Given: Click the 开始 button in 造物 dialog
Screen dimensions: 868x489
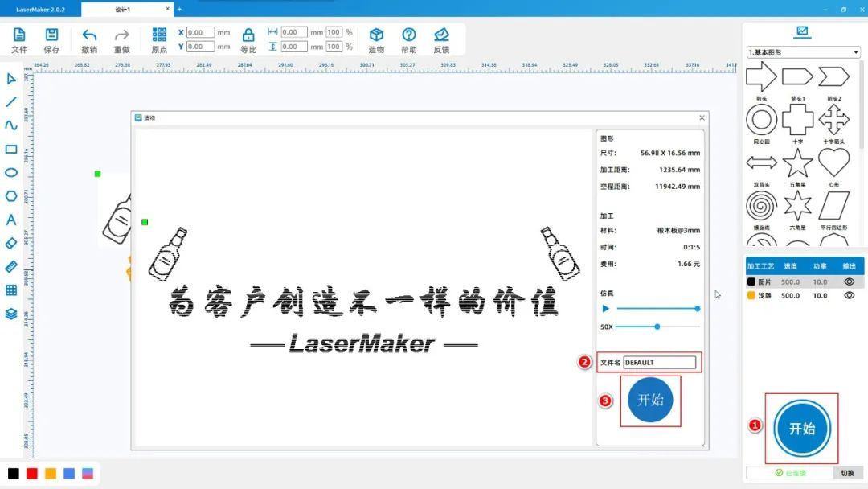Looking at the screenshot, I should tap(650, 400).
